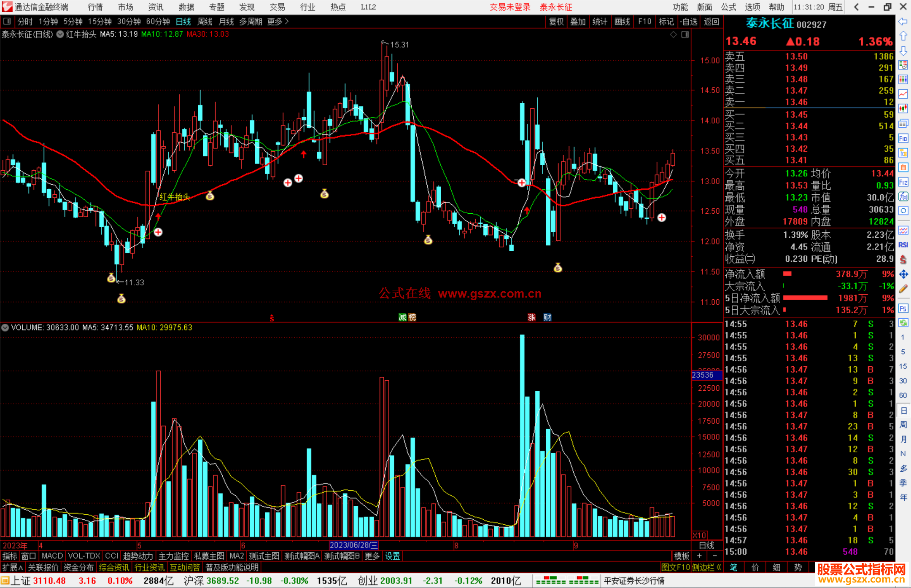Switch to the 周线 weekly period tab
This screenshot has width=911, height=588.
coord(205,21)
